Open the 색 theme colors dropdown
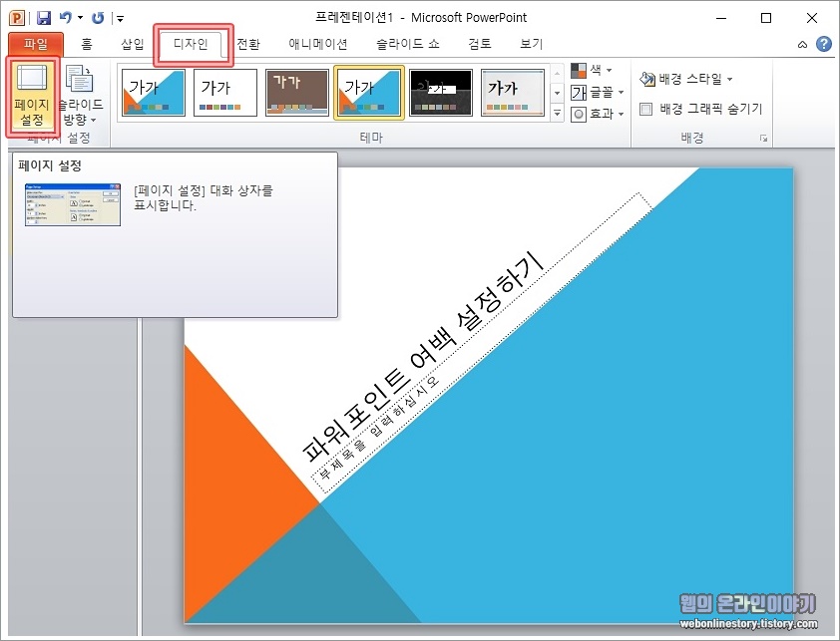This screenshot has height=641, width=840. [x=592, y=70]
